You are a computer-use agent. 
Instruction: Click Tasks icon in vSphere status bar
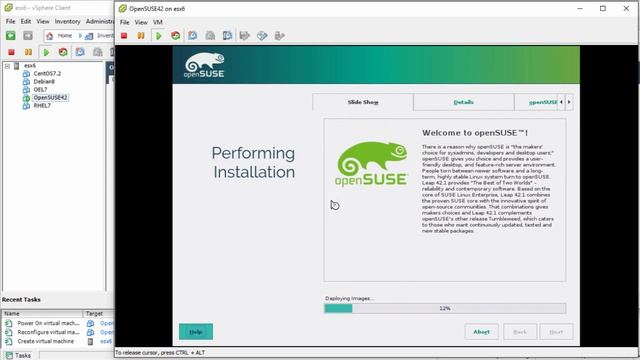coord(9,356)
